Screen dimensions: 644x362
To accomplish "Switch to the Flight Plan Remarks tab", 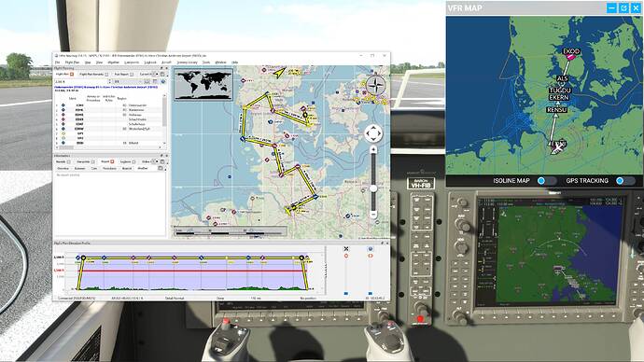I will click(91, 75).
